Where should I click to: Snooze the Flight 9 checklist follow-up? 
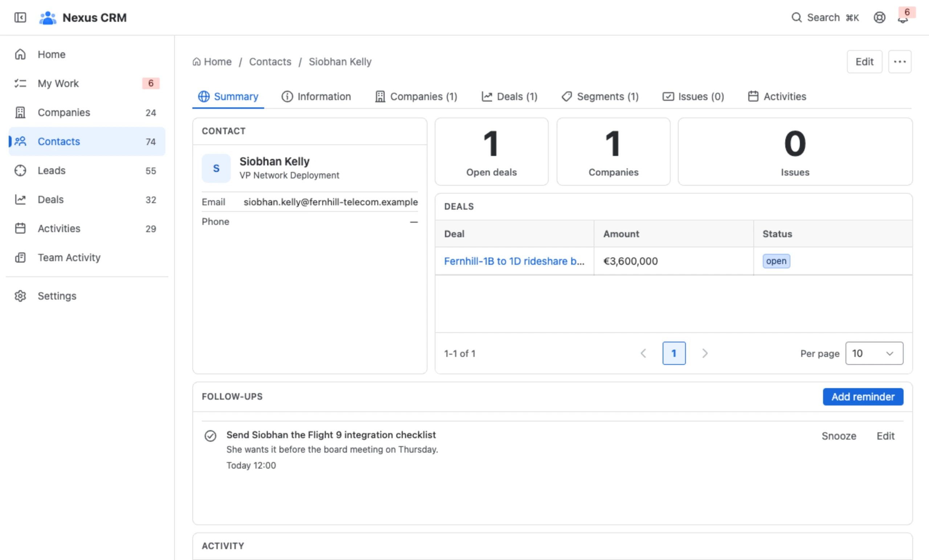839,436
